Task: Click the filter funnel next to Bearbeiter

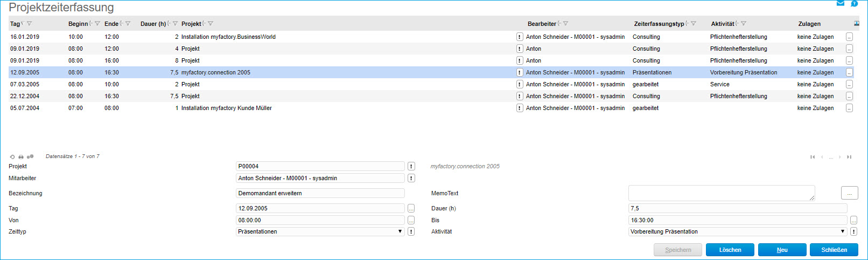Action: (x=565, y=24)
